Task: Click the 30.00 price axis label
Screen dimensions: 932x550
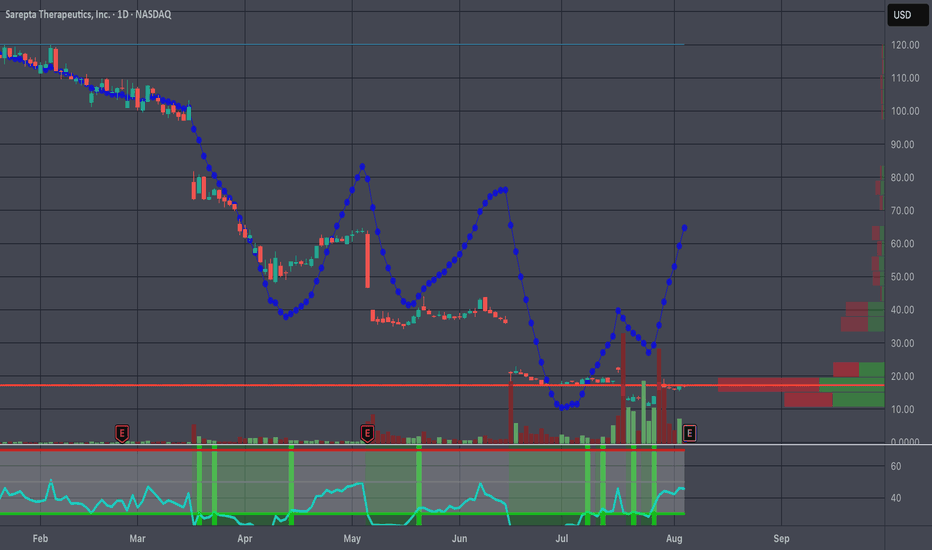Action: 902,343
